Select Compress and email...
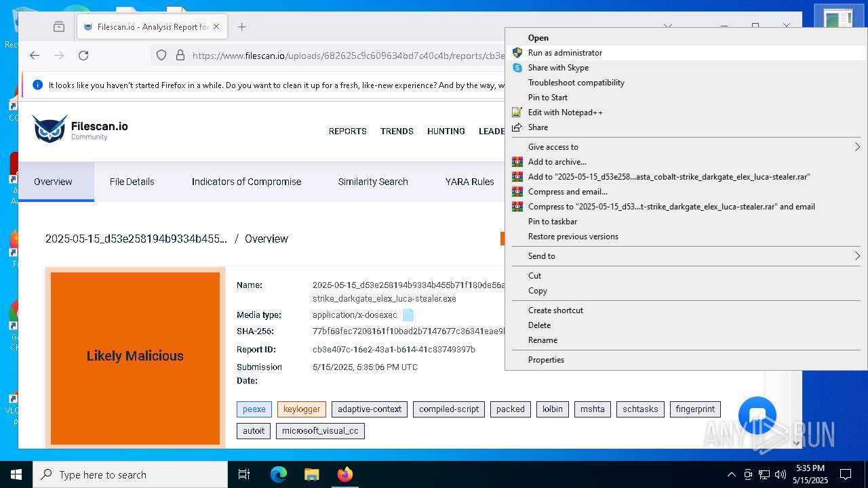868x488 pixels. pyautogui.click(x=686, y=191)
